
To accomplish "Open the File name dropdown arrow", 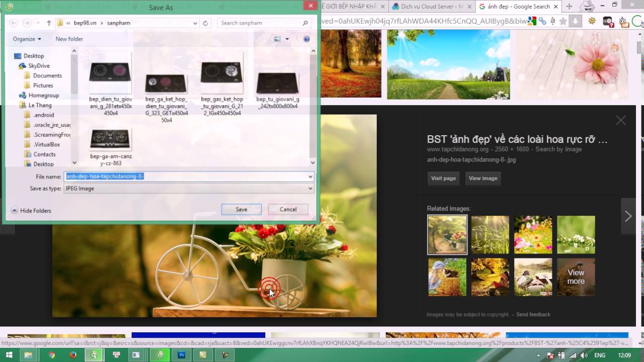I will click(310, 176).
